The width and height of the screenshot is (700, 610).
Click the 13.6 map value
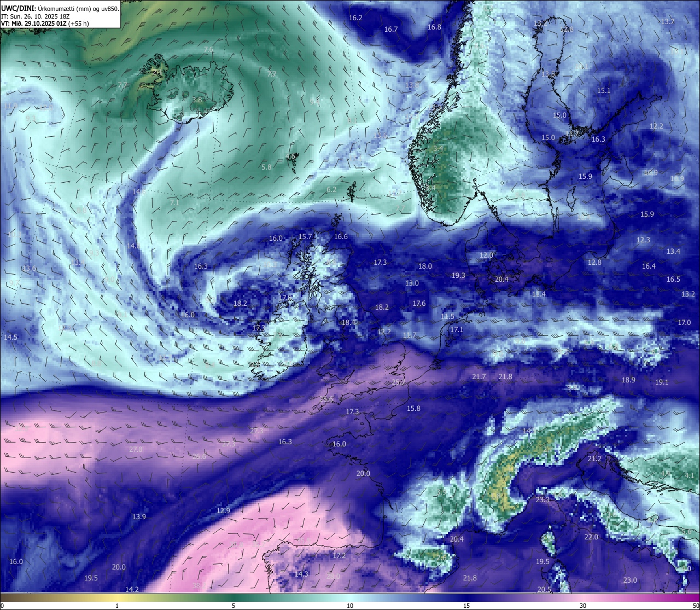(29, 269)
